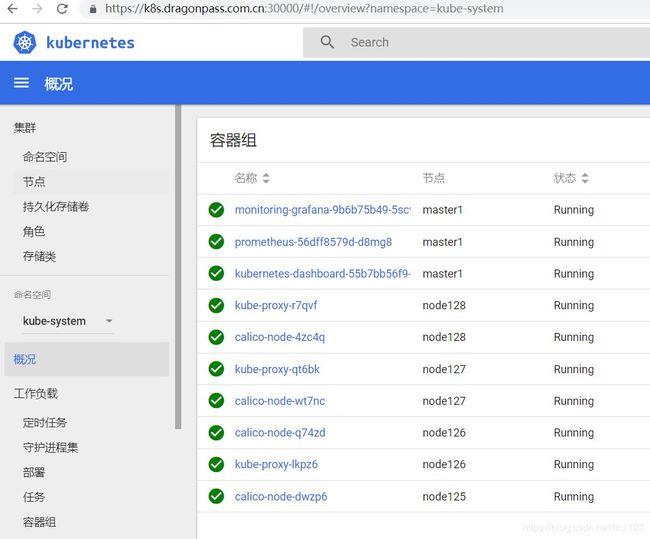650x539 pixels.
Task: Sort the list by 状态 arrows
Action: (x=585, y=178)
